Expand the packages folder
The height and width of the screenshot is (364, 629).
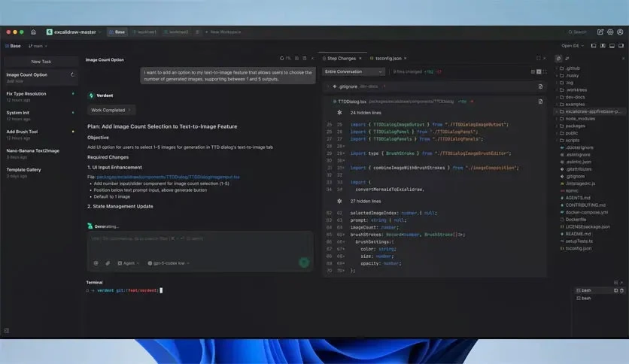[x=571, y=126]
